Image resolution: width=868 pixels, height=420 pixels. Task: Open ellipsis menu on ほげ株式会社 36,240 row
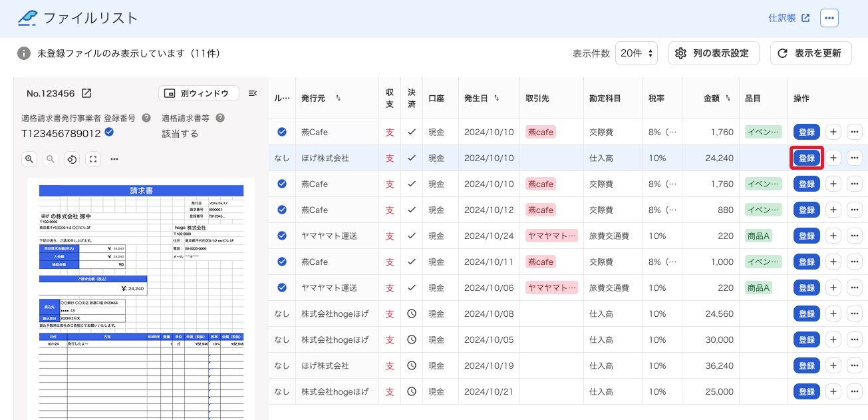coord(855,365)
